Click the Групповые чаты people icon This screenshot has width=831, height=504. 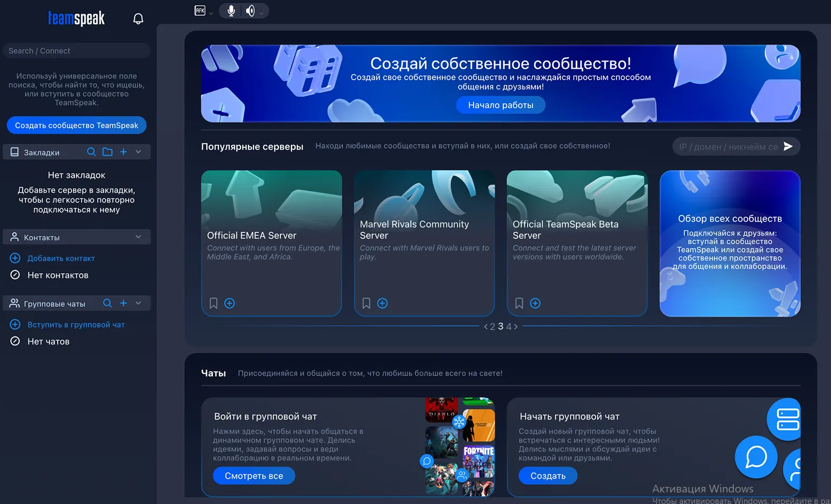(15, 303)
